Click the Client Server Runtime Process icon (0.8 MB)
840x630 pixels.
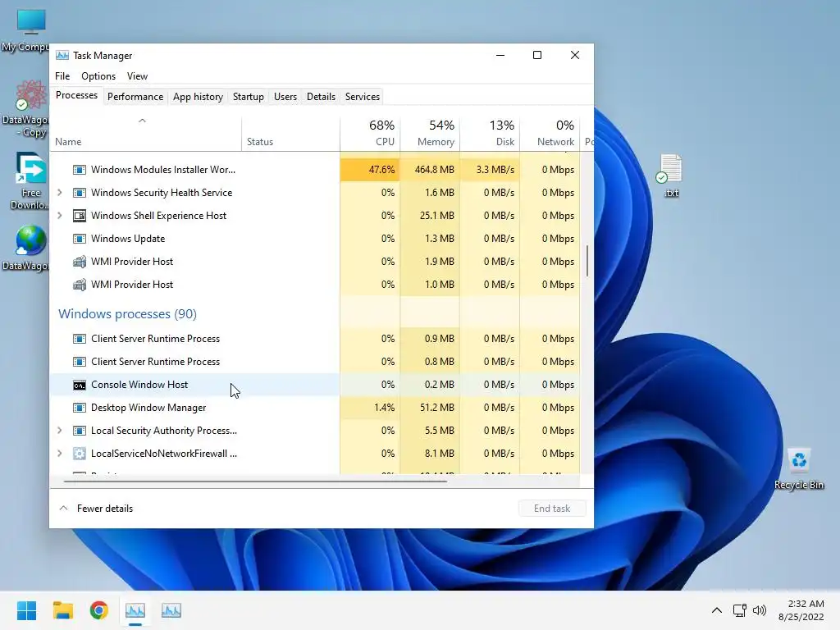pos(80,362)
